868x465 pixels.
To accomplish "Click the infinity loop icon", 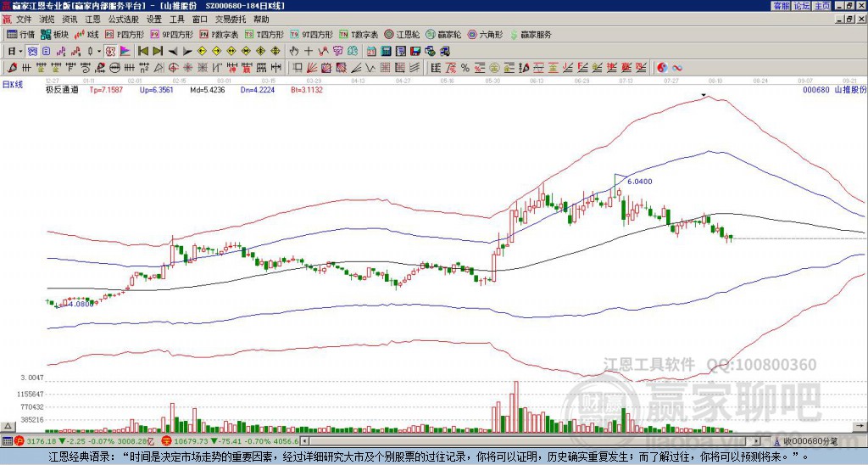I will coord(676,68).
